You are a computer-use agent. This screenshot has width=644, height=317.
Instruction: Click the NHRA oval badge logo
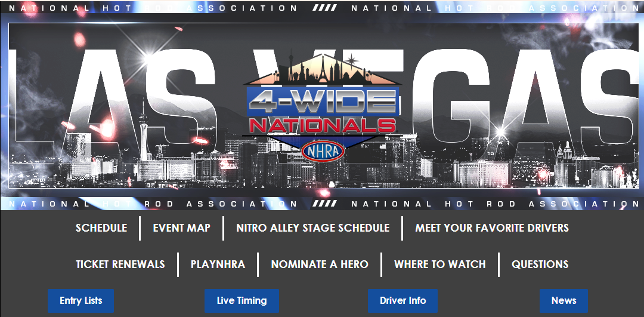pos(323,151)
